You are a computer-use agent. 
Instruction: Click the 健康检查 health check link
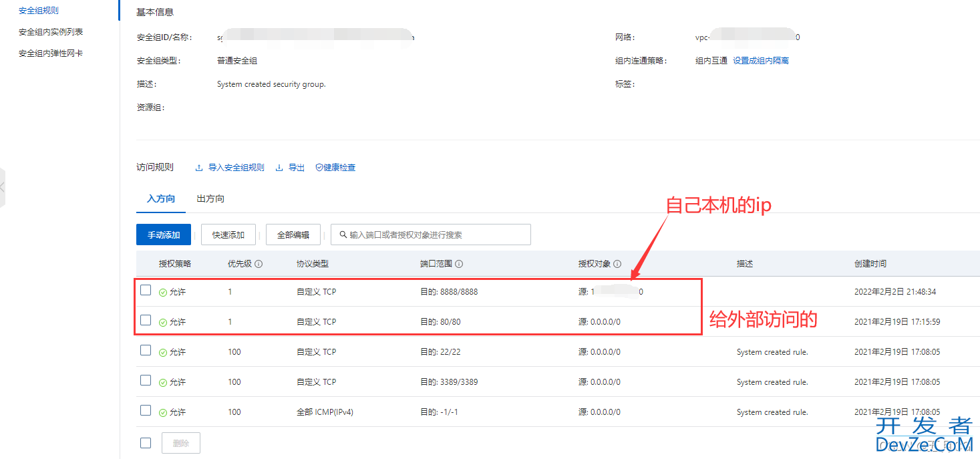click(339, 168)
